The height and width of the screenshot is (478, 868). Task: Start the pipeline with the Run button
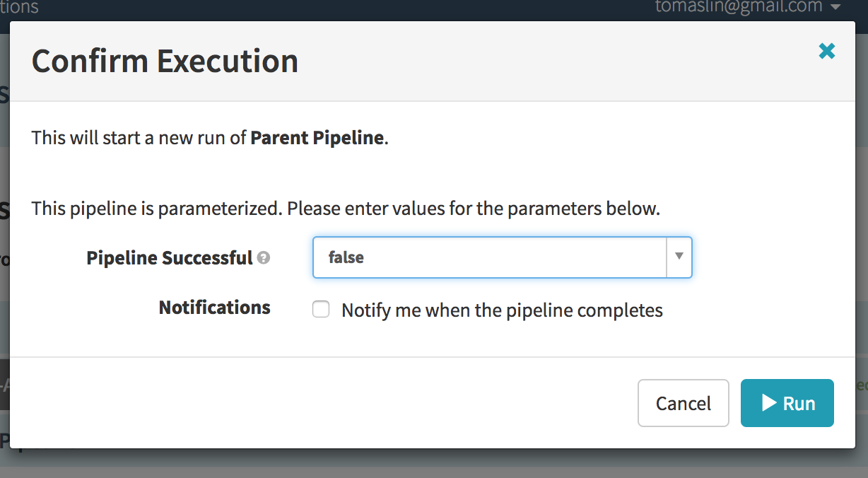[787, 403]
